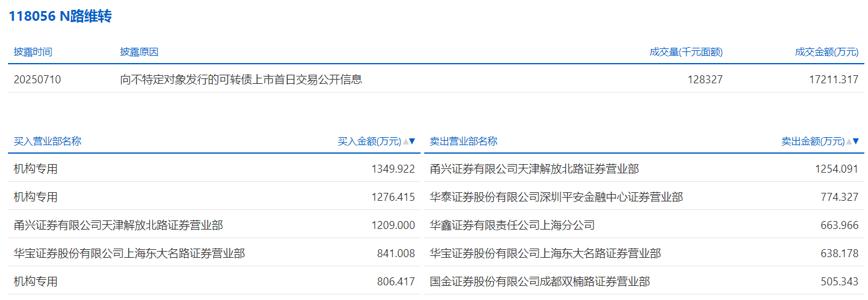Click the 披露时间 column header
This screenshot has width=868, height=300.
pos(33,52)
